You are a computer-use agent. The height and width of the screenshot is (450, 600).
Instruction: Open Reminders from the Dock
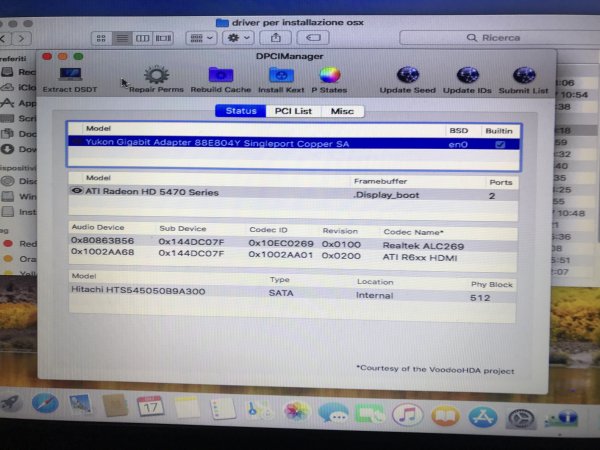pyautogui.click(x=223, y=408)
